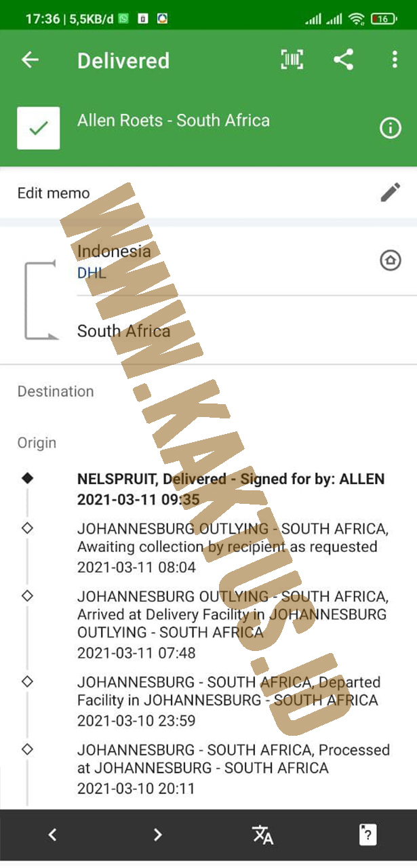Tap the home courier icon beside Indonesia
Image resolution: width=417 pixels, height=868 pixels.
click(391, 260)
